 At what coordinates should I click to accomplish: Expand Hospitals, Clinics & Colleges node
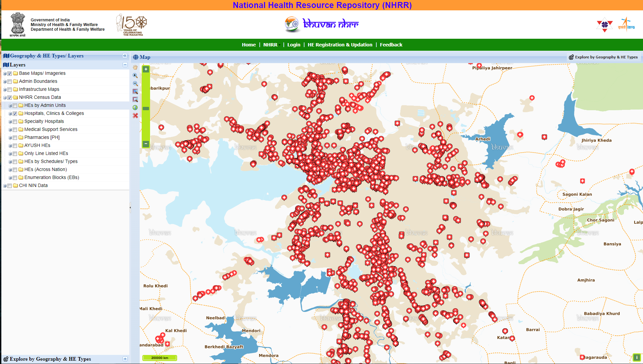[10, 114]
